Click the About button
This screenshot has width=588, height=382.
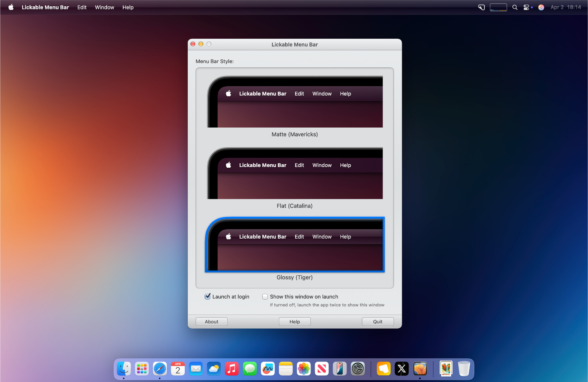point(211,321)
